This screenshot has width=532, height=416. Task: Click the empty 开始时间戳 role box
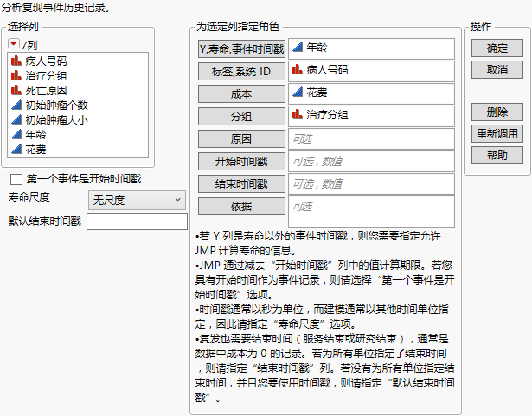coord(371,161)
